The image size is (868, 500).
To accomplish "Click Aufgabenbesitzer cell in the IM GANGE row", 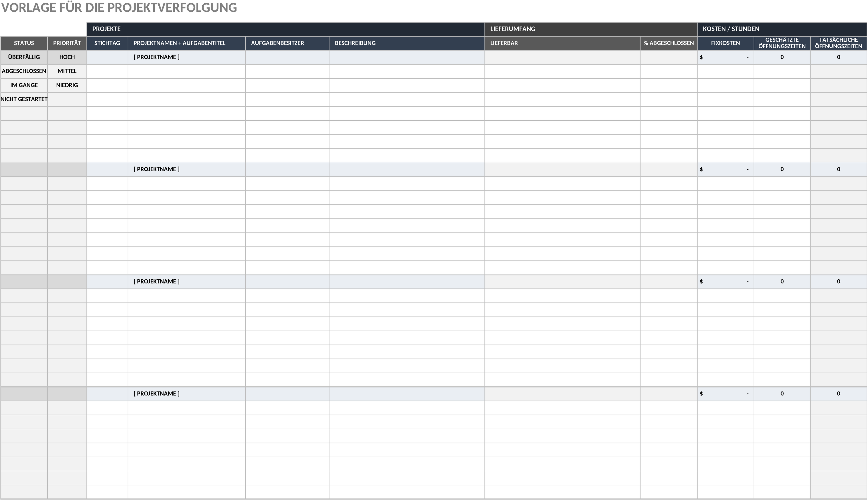I will tap(287, 85).
